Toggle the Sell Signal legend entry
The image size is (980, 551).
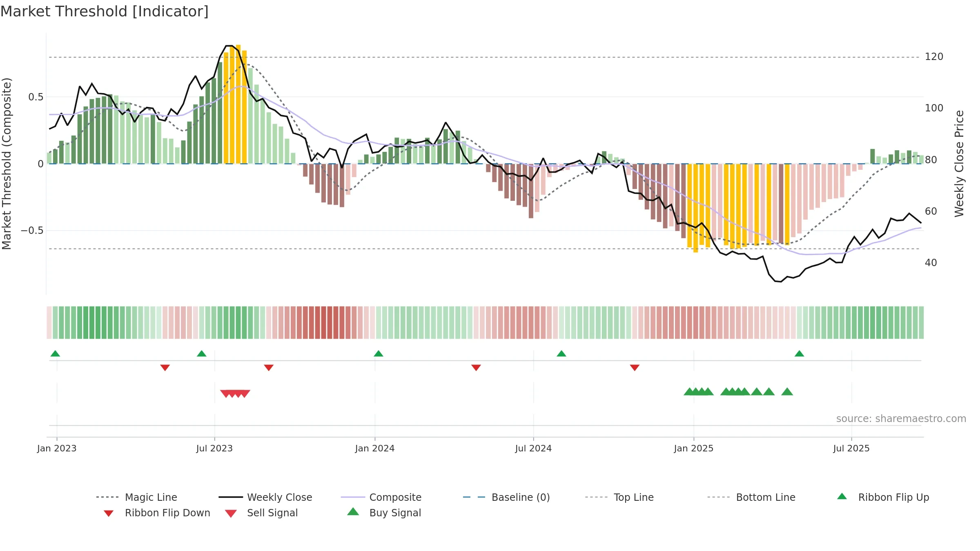click(261, 513)
